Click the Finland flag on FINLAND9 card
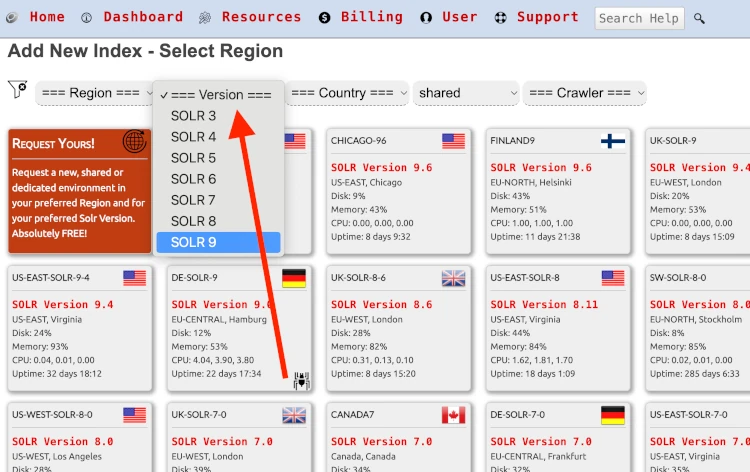 tap(612, 141)
